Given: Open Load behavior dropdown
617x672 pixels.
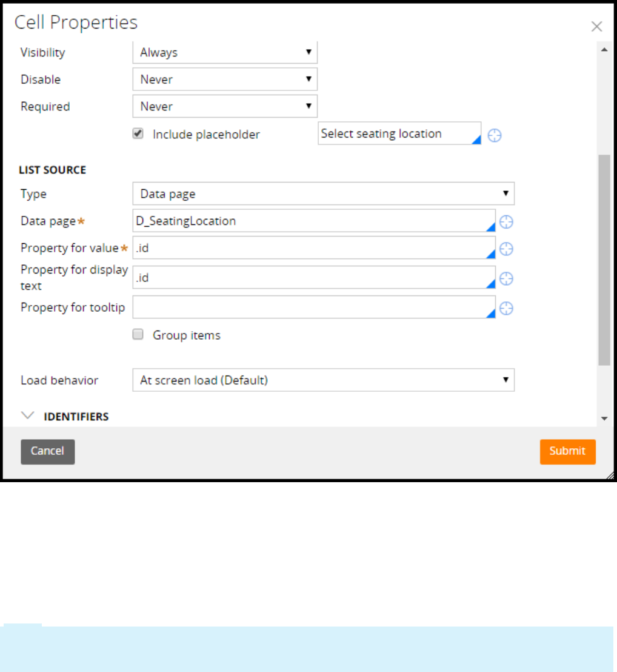Looking at the screenshot, I should [323, 380].
